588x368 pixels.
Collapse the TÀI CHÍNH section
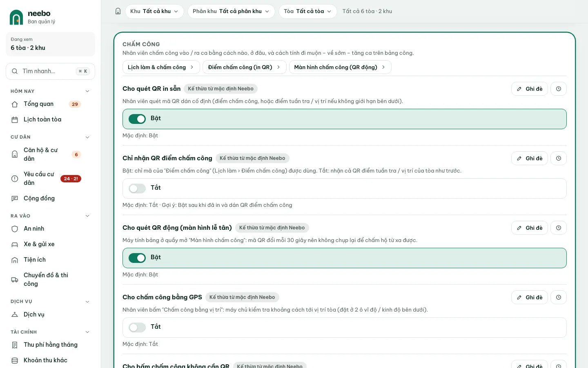coord(87,332)
